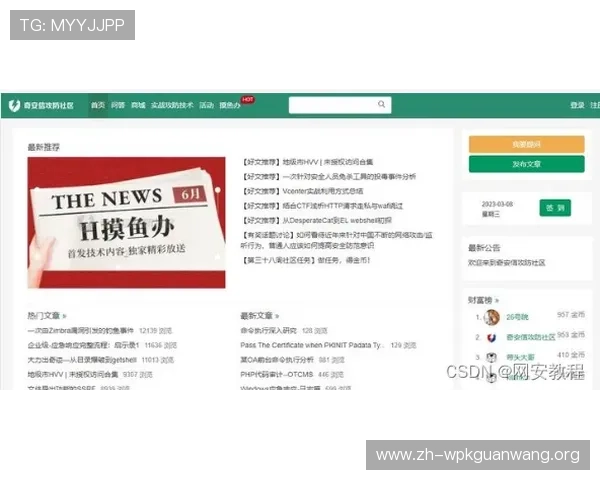Click the HOT badge on 摸鱼办

(x=248, y=100)
